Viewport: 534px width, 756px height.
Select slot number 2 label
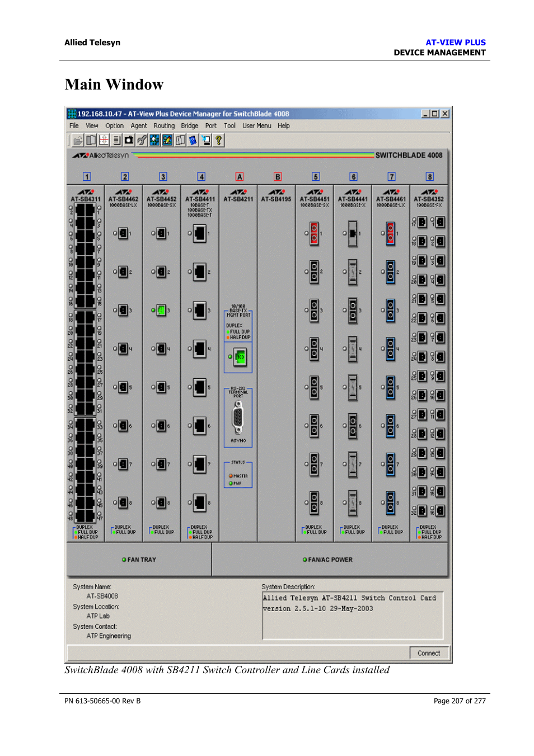click(125, 176)
